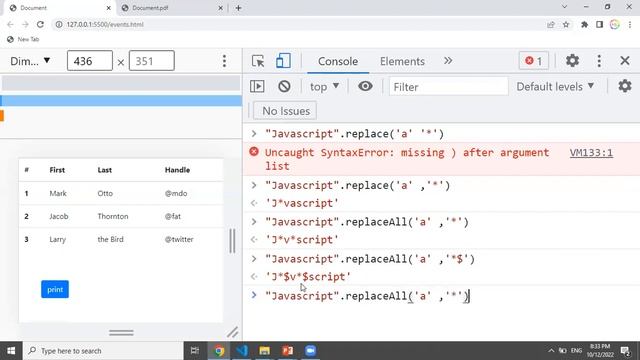This screenshot has width=640, height=360.
Task: Show the console sidebar
Action: tap(257, 86)
